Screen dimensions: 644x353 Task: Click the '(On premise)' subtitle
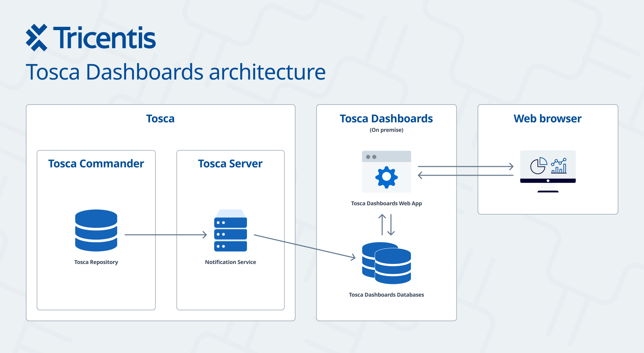pyautogui.click(x=386, y=130)
